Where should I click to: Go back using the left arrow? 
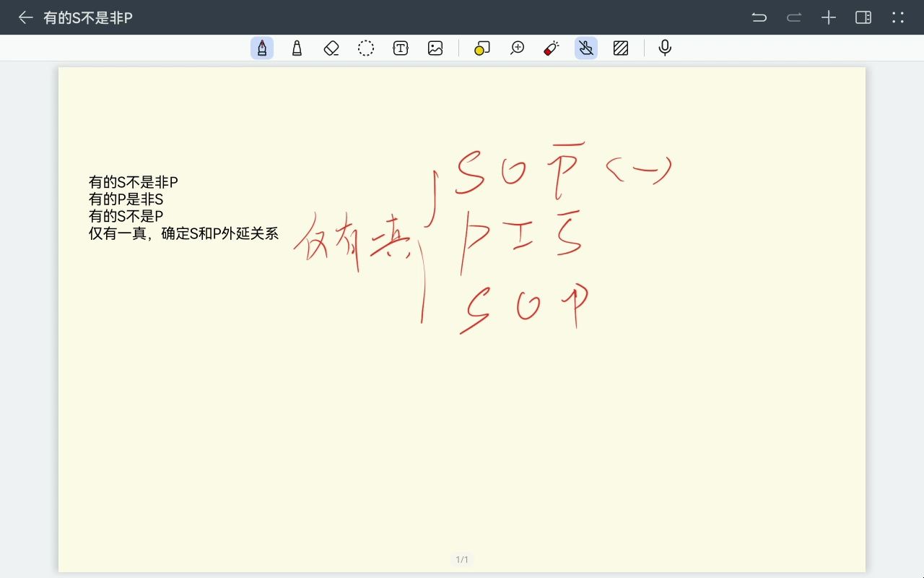click(x=26, y=17)
